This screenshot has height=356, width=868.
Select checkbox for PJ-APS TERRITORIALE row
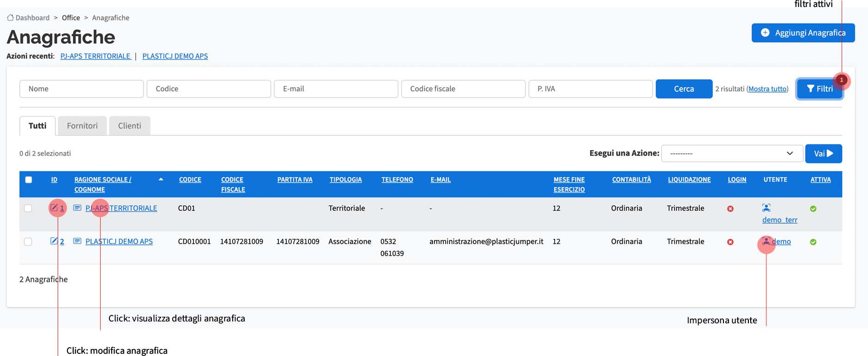[28, 208]
